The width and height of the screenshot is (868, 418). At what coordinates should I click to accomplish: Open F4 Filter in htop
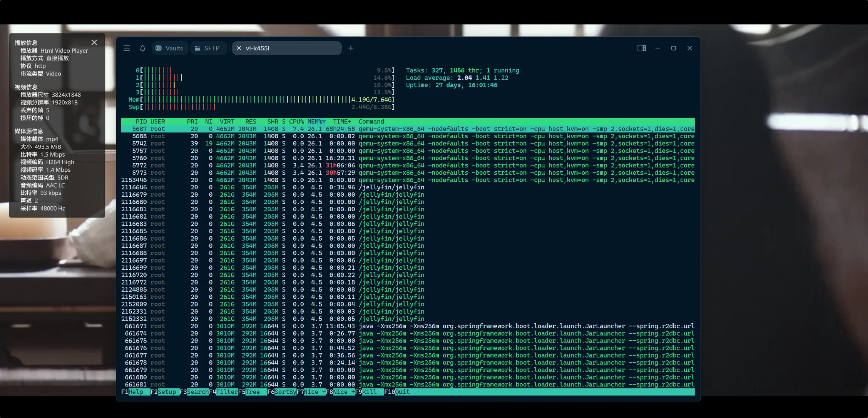(x=227, y=392)
